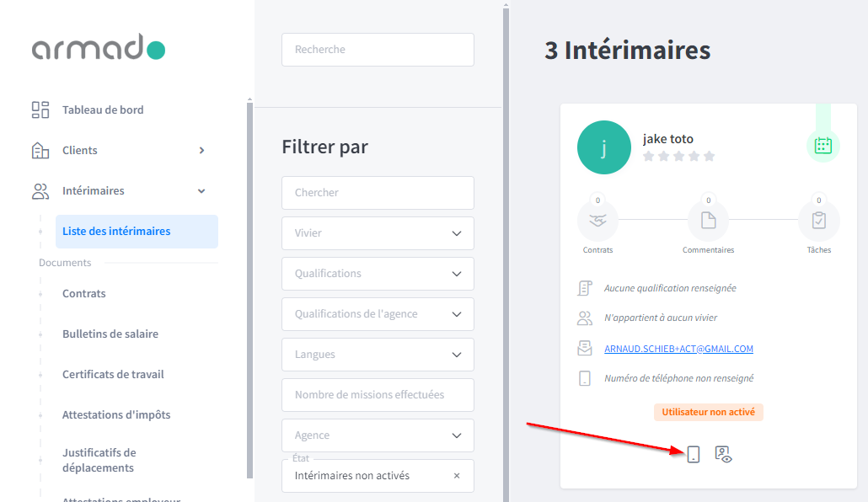Click the Numéro de téléphone non renseigné text

point(678,378)
